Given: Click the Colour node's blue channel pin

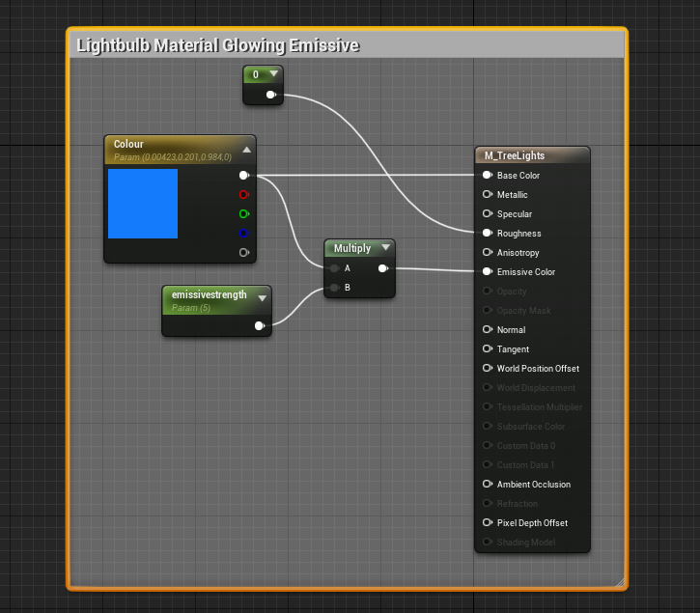Looking at the screenshot, I should (x=243, y=233).
